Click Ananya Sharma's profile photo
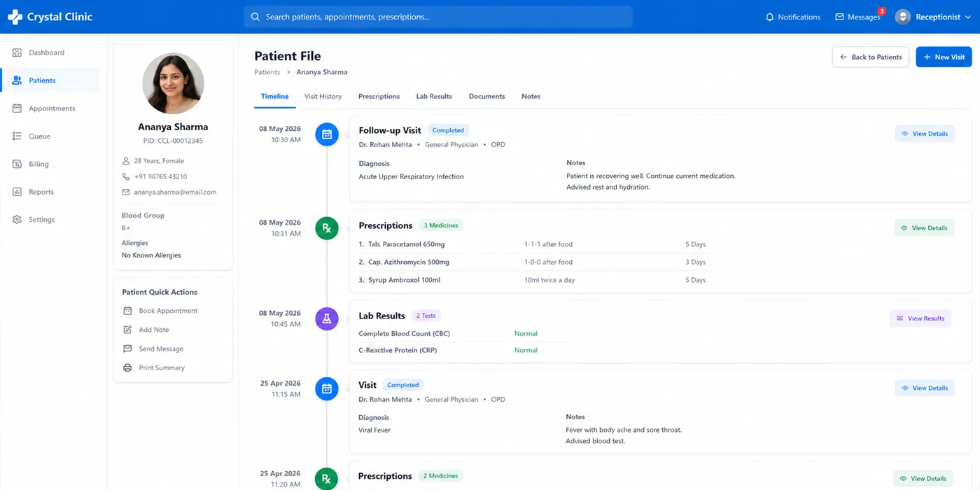Image resolution: width=980 pixels, height=490 pixels. point(173,84)
